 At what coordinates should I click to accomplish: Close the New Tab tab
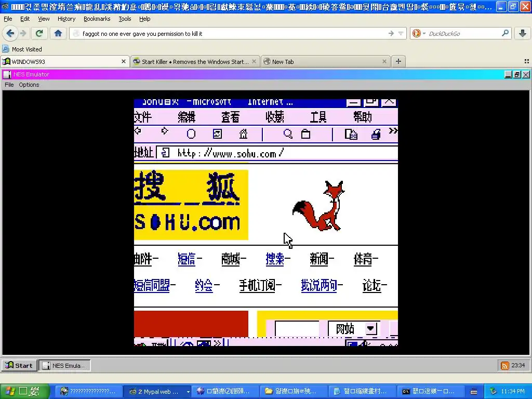coord(384,61)
